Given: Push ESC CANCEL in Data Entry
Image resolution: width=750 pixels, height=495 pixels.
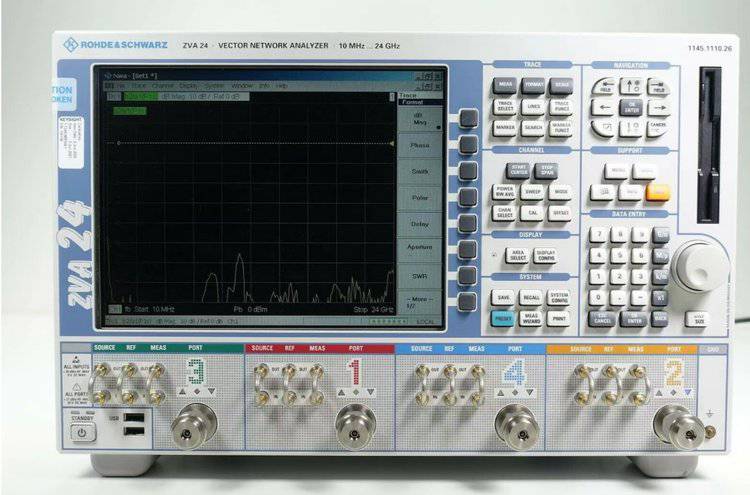Looking at the screenshot, I should coord(602,319).
